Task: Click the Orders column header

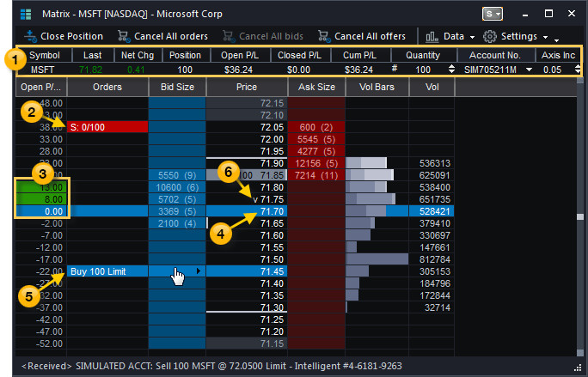Action: (x=107, y=87)
